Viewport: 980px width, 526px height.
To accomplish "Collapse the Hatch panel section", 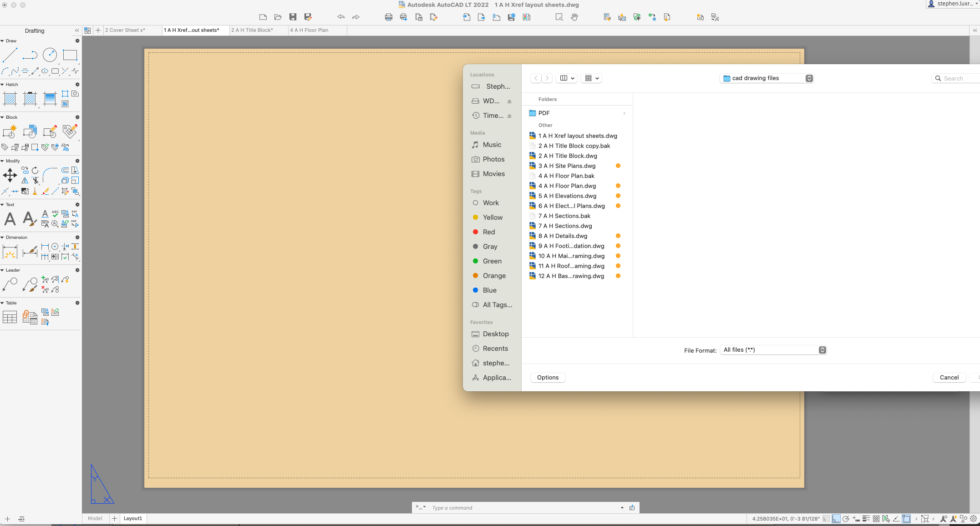I will [x=2, y=85].
